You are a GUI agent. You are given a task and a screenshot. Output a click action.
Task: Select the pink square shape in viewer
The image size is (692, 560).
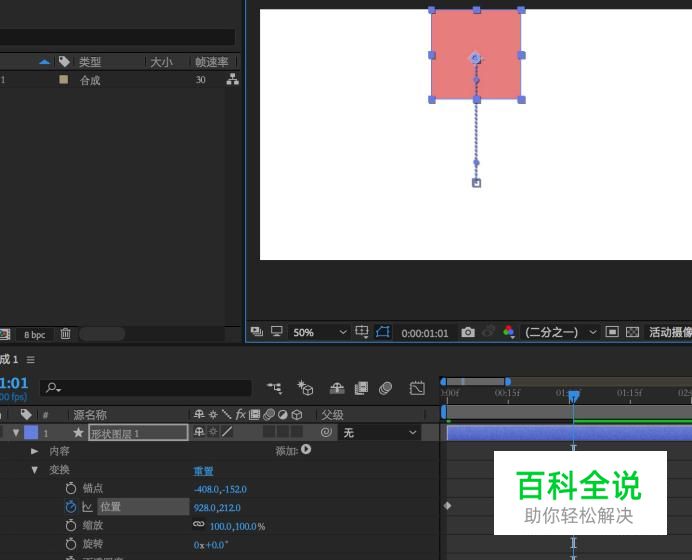pos(476,55)
